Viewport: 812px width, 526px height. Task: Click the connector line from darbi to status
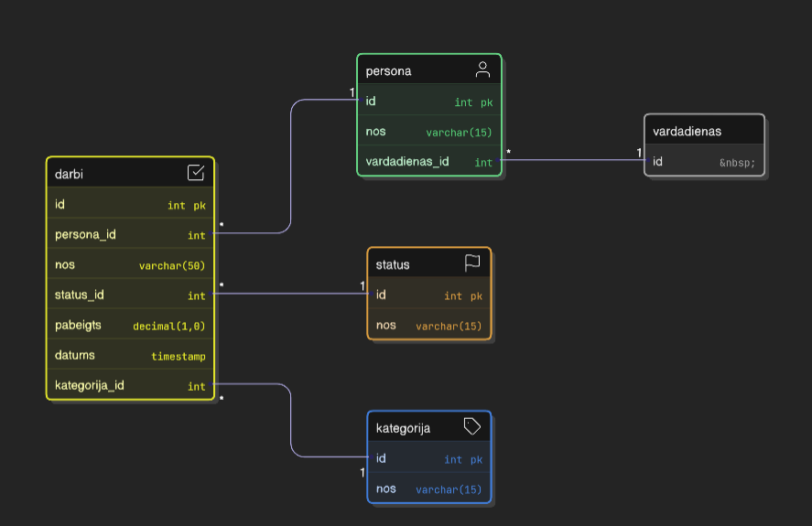coord(291,294)
